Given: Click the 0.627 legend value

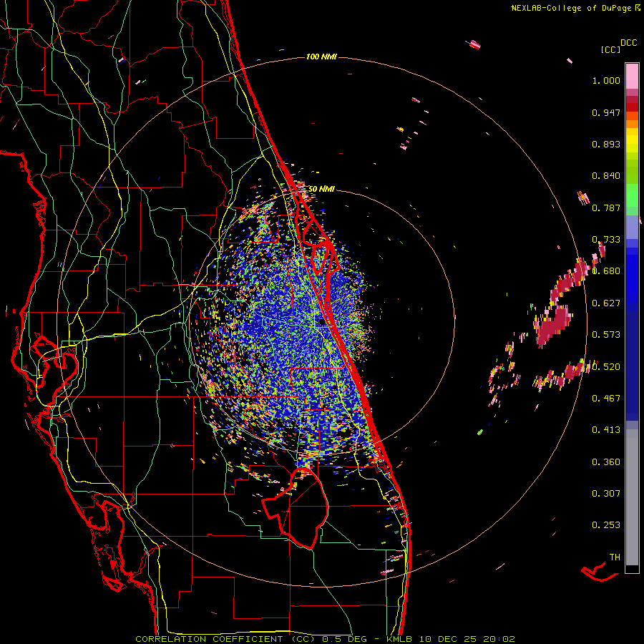Looking at the screenshot, I should [x=606, y=303].
